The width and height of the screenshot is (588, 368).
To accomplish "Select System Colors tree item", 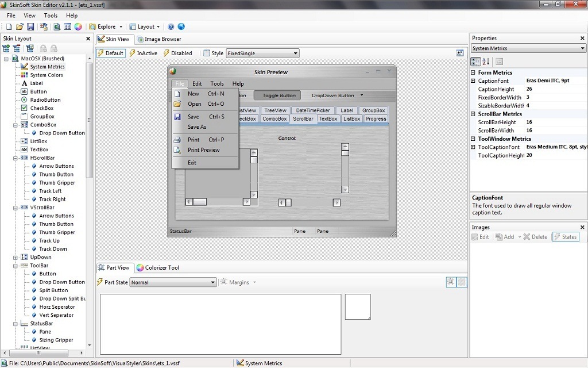I will coord(47,75).
